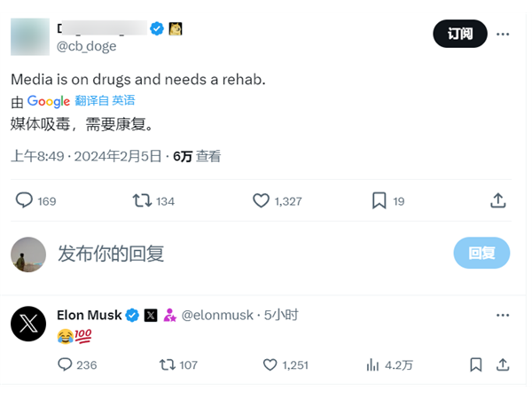The width and height of the screenshot is (532, 399).
Task: Click the 英语 source language link
Action: tap(123, 101)
